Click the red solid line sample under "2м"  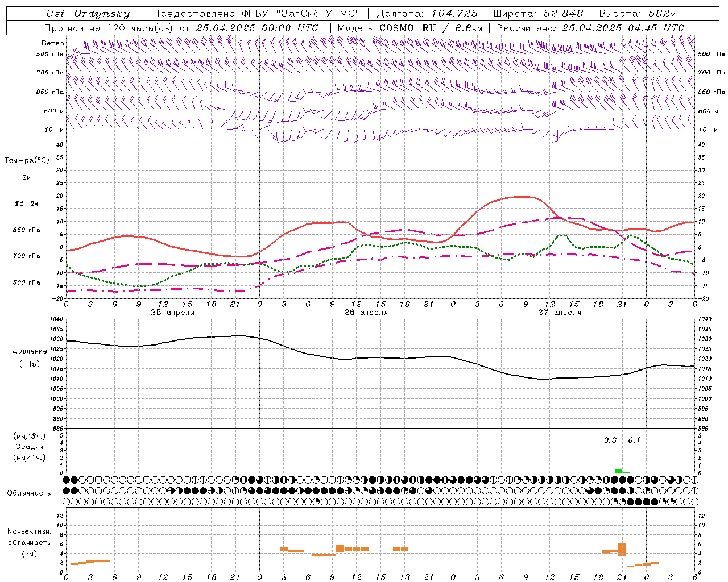[26, 184]
